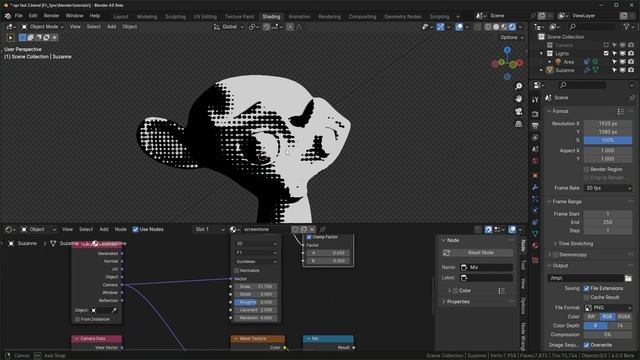Adjust the Resolution percentage 100% slider

tap(608, 140)
